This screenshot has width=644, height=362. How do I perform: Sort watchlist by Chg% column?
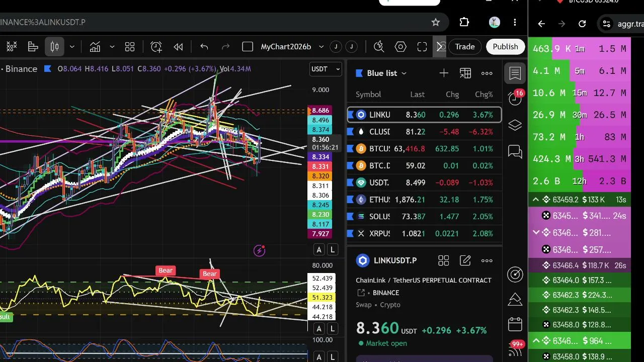(484, 95)
